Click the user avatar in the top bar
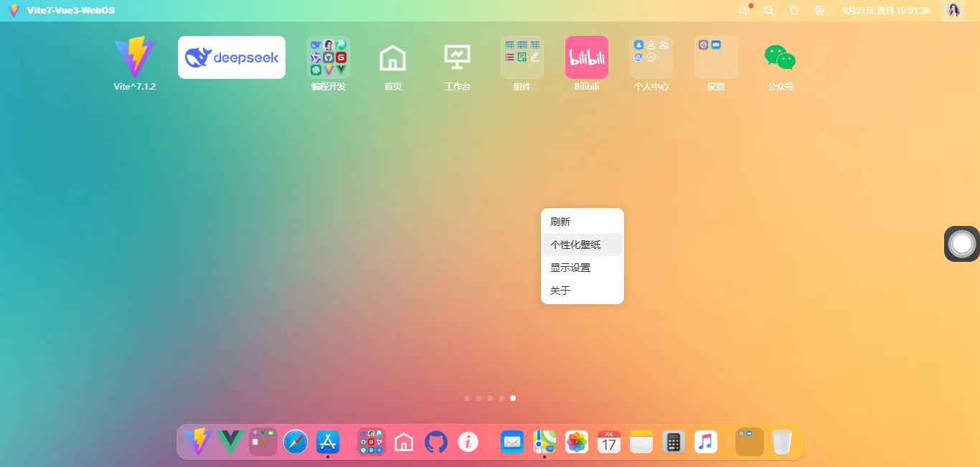 coord(953,10)
